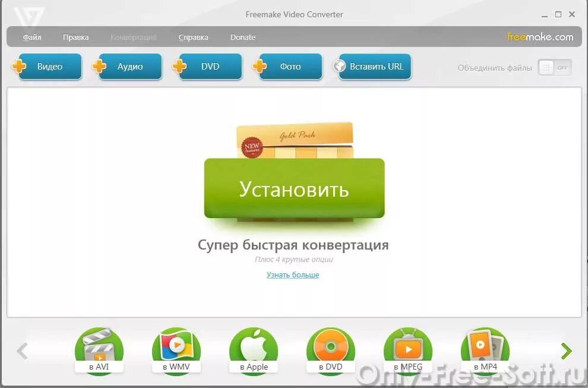Maximize the Freemake Video Converter window
Image resolution: width=588 pixels, height=388 pixels.
558,14
